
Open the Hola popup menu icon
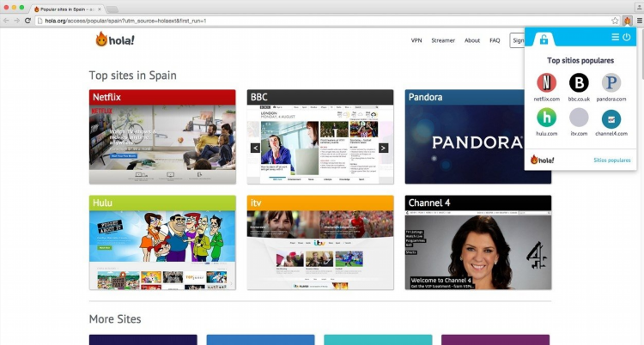point(616,37)
